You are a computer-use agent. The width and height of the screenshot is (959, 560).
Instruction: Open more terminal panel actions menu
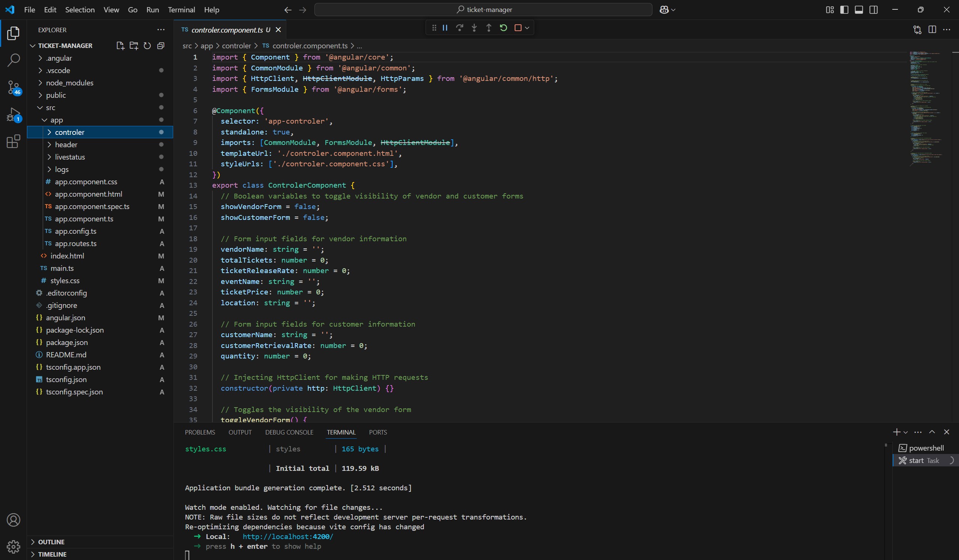(917, 432)
